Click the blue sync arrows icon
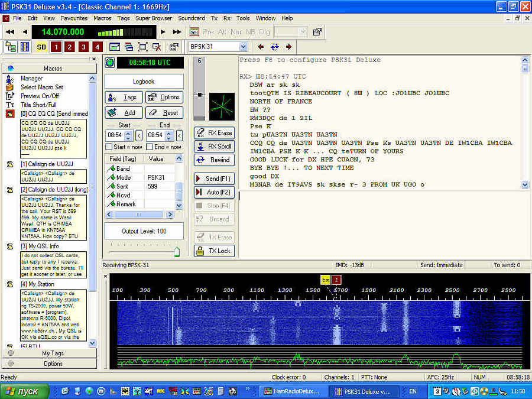This screenshot has width=532, height=399. coord(275,47)
